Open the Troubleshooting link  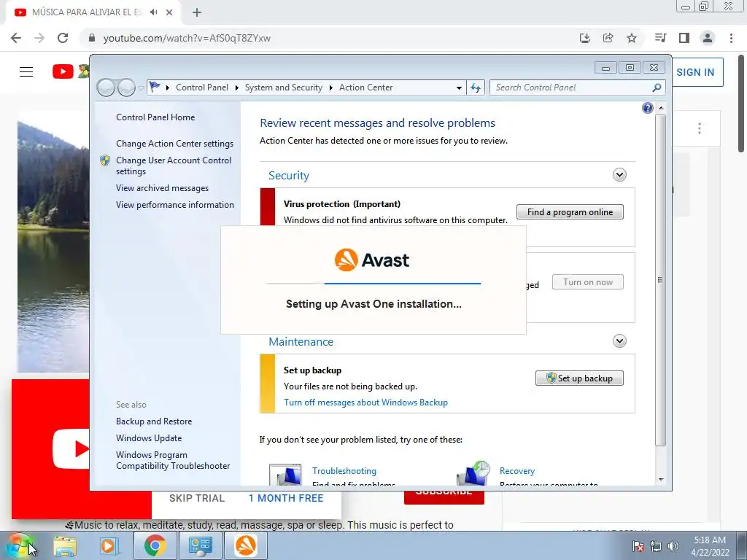[344, 471]
